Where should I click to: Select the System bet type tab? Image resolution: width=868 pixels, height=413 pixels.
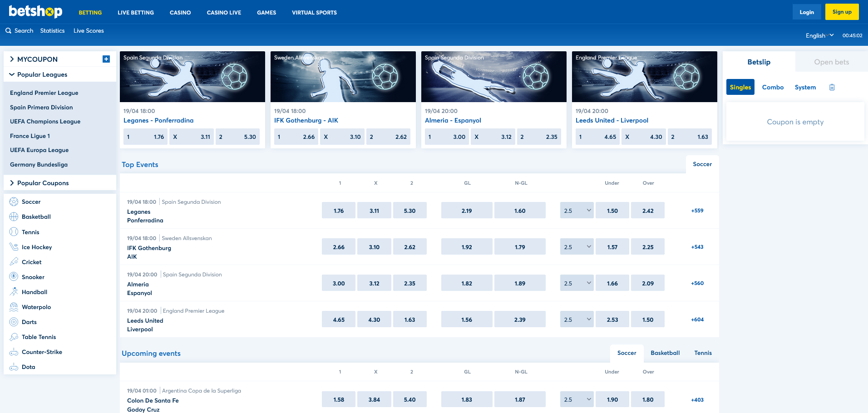[x=805, y=87]
